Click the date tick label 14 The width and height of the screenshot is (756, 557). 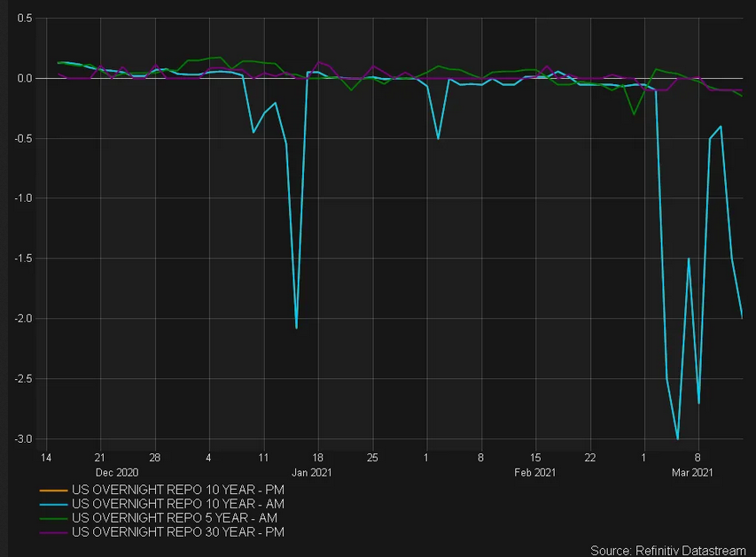pyautogui.click(x=46, y=458)
